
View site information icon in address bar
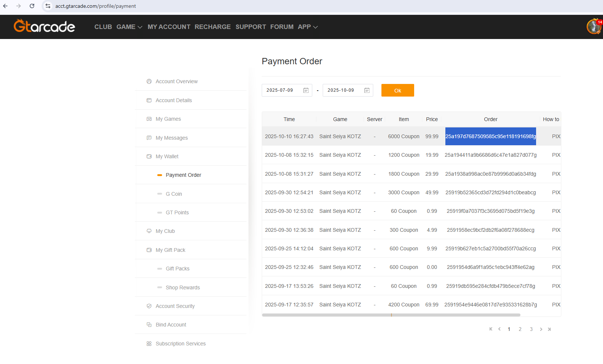pyautogui.click(x=48, y=6)
